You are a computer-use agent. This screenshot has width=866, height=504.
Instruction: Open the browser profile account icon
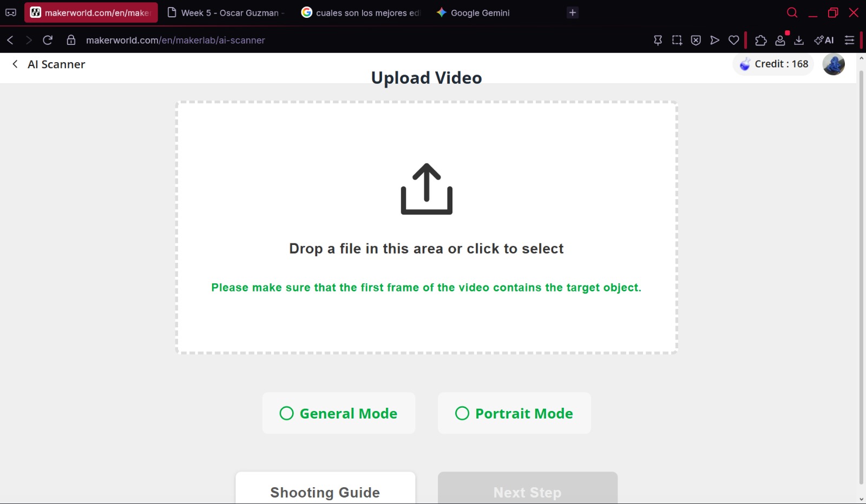point(780,40)
